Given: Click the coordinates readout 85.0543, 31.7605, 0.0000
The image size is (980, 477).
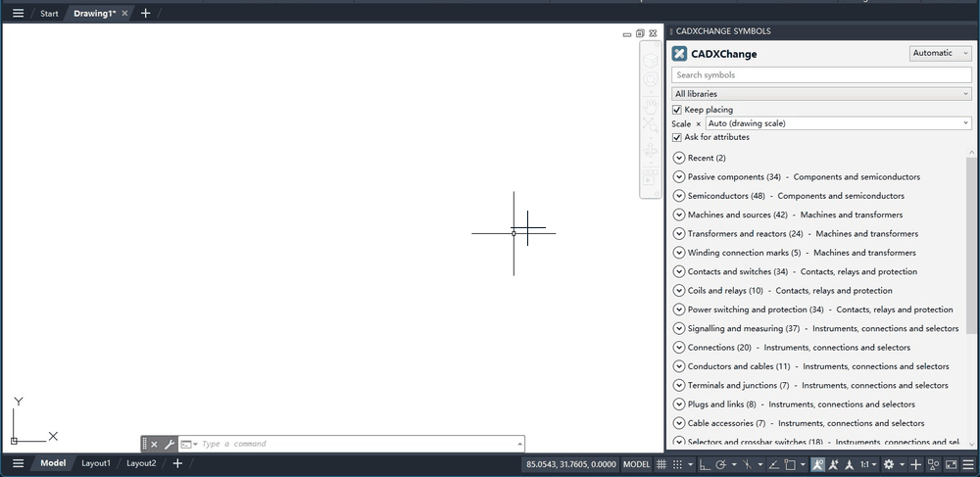Looking at the screenshot, I should tap(572, 464).
